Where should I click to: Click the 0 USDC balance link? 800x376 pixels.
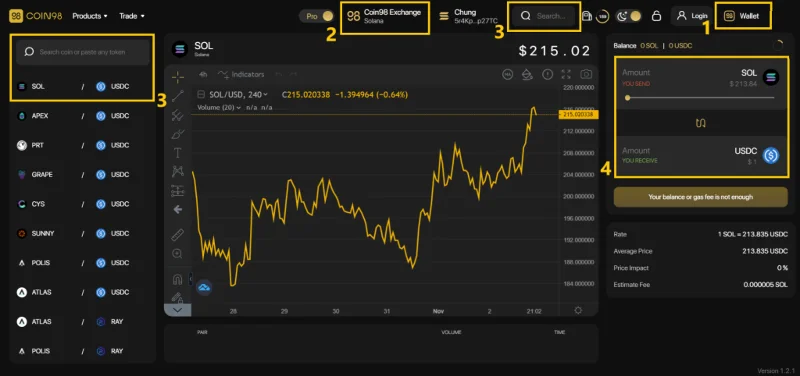pyautogui.click(x=680, y=46)
